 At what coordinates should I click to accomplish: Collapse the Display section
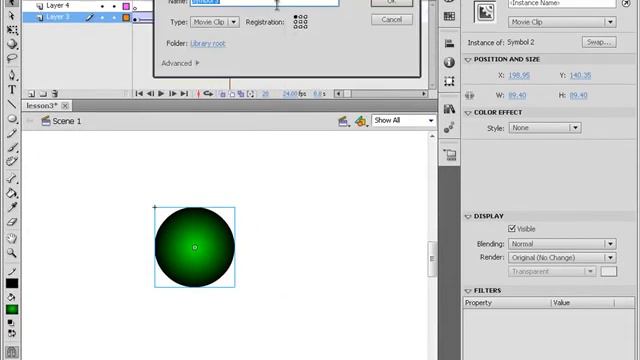point(468,216)
